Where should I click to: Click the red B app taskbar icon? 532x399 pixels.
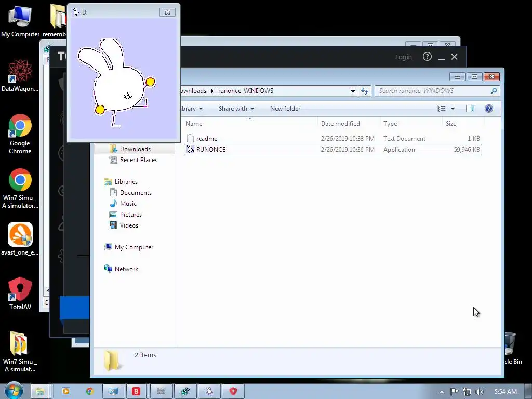[136, 392]
